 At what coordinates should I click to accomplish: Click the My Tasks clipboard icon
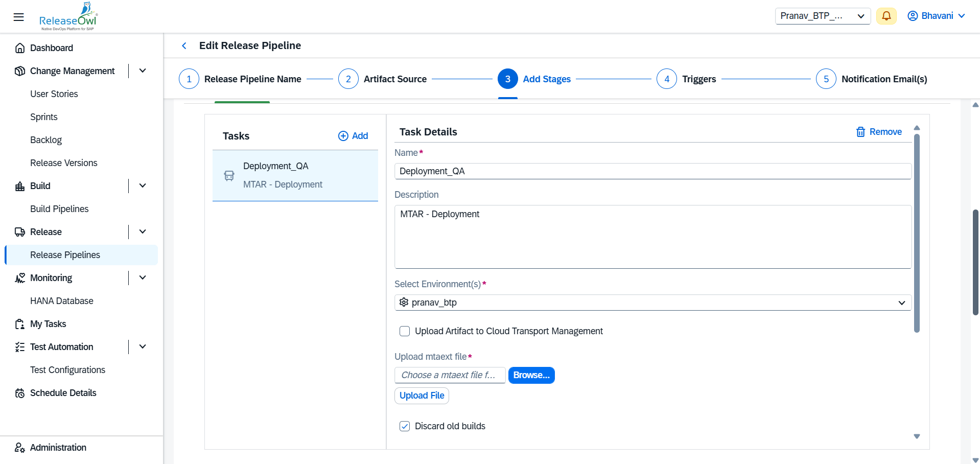point(20,324)
